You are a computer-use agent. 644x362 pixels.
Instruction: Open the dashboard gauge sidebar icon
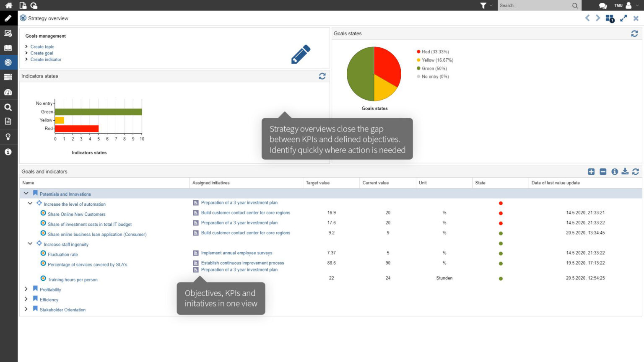pos(8,92)
